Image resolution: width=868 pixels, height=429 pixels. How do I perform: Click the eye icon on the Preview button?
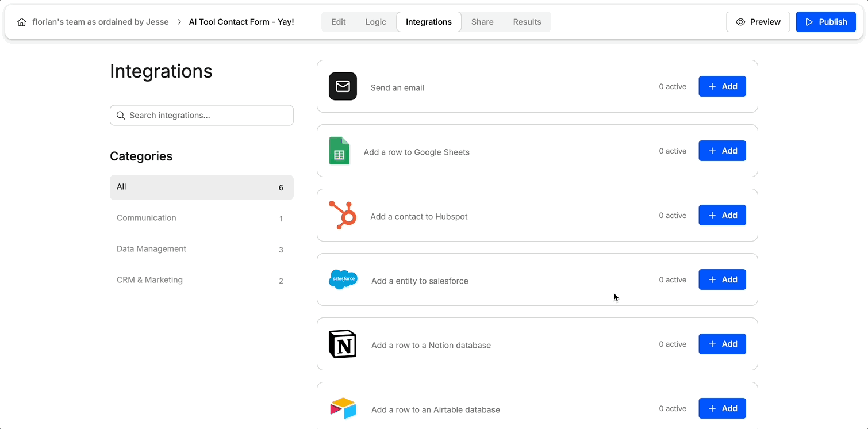pos(741,21)
